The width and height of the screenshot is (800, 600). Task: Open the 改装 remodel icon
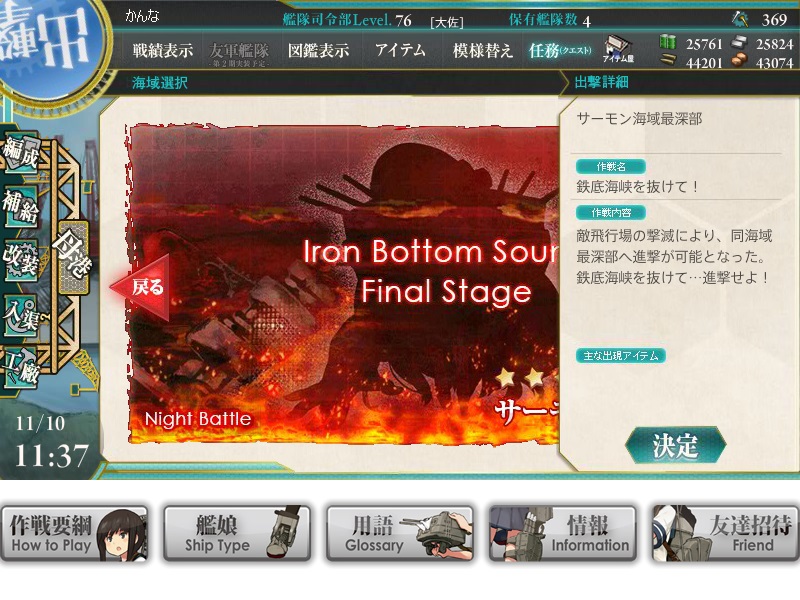tap(21, 261)
